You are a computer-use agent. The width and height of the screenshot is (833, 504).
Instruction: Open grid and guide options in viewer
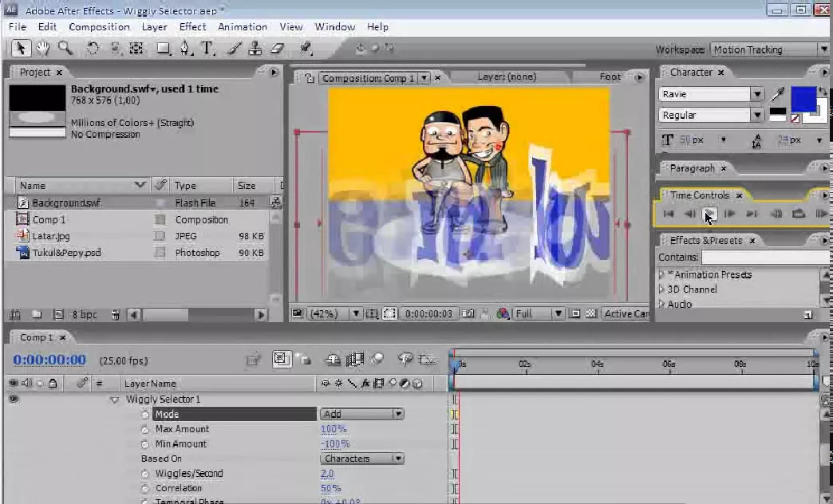372,314
